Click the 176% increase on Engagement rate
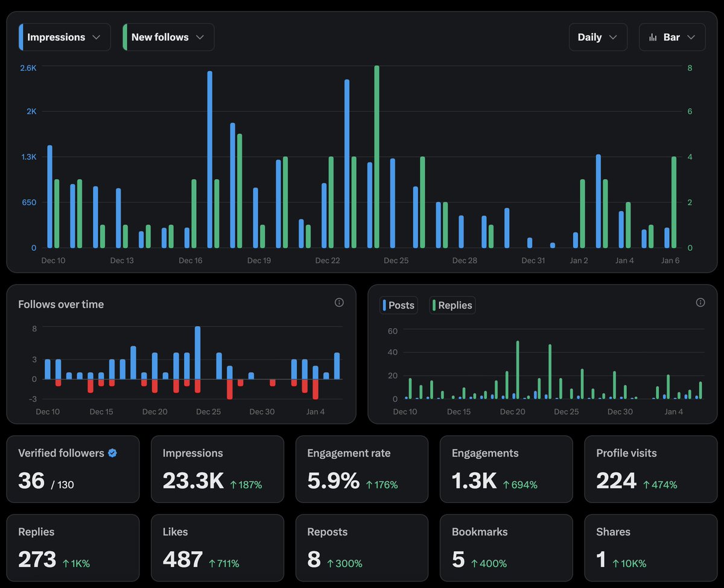Image resolution: width=724 pixels, height=588 pixels. pos(382,485)
